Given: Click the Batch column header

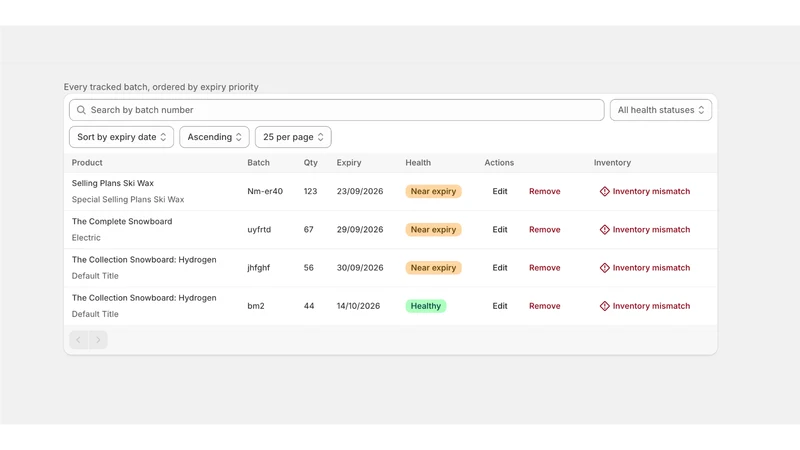Looking at the screenshot, I should 259,163.
